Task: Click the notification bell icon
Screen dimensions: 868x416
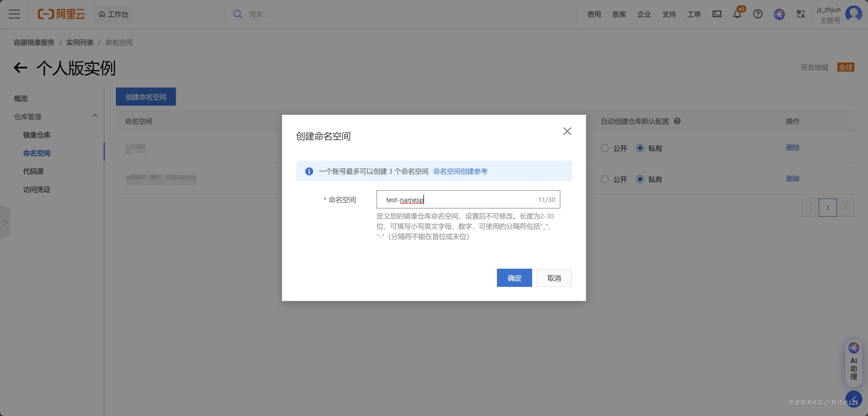Action: tap(737, 14)
